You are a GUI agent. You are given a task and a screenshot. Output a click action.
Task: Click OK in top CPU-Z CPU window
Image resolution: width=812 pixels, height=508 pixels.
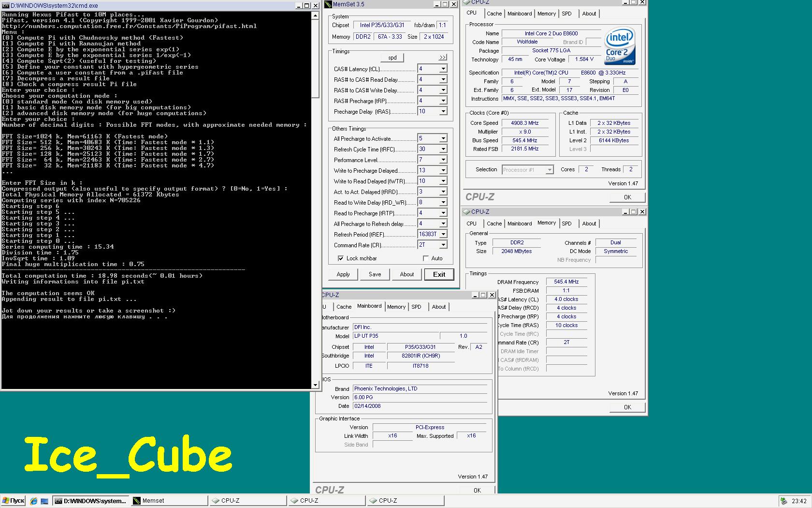click(627, 197)
